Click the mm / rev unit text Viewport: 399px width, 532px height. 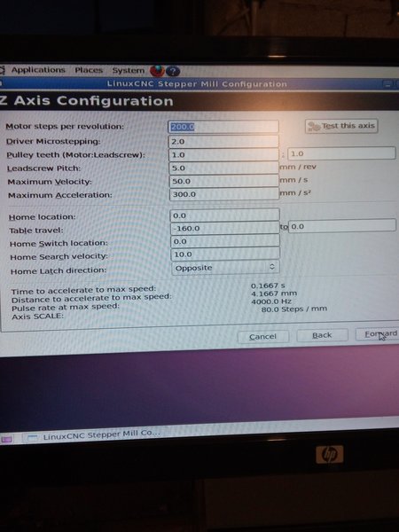(x=298, y=167)
